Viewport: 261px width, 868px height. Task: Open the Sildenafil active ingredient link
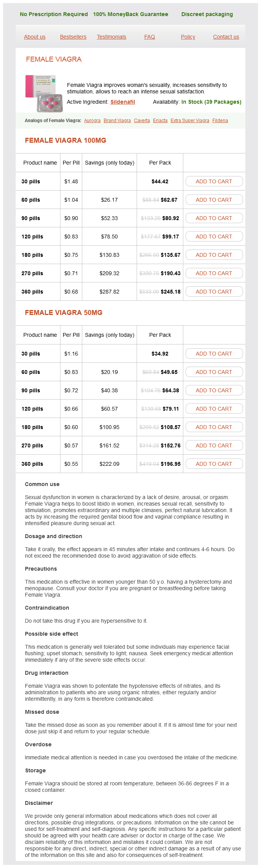123,102
